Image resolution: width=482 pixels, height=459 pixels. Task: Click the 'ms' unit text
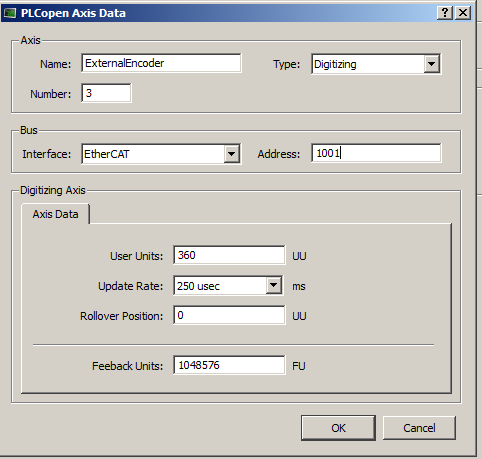[x=299, y=286]
